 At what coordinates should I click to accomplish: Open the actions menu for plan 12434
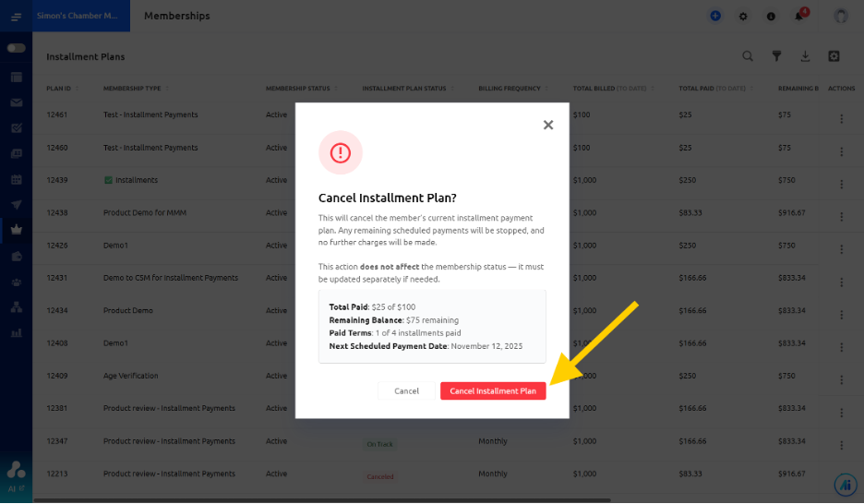841,315
